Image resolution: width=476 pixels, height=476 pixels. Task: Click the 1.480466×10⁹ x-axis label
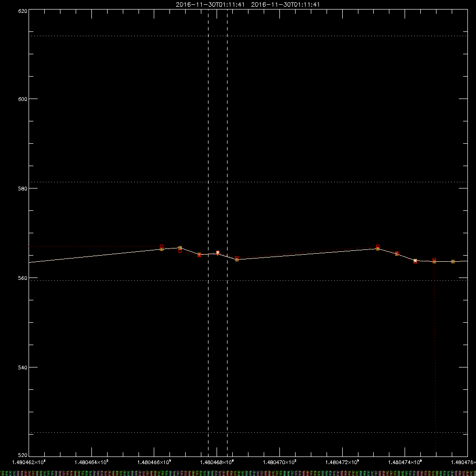(154, 462)
